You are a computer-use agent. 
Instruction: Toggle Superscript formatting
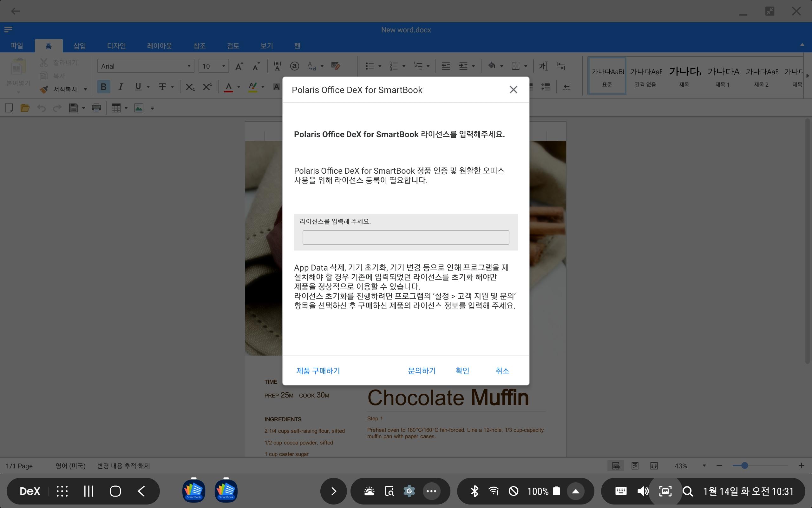(207, 87)
